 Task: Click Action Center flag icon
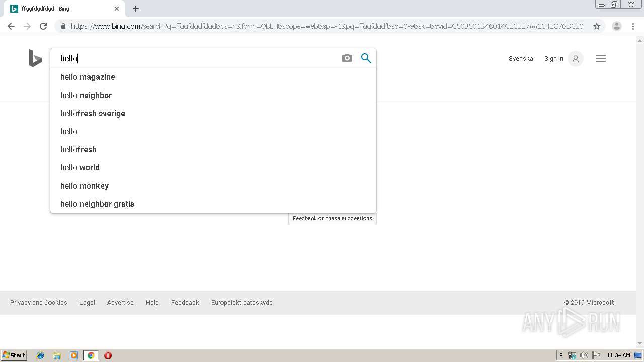click(x=596, y=355)
